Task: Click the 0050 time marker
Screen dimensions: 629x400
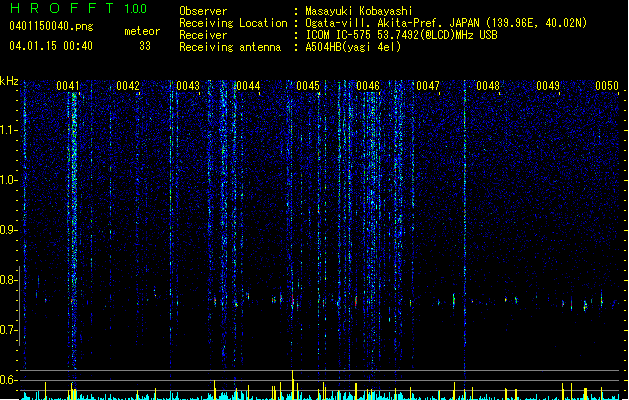Action: 607,86
